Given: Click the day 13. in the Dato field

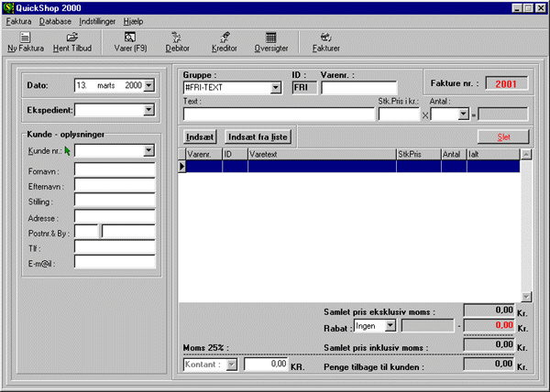Looking at the screenshot, I should (x=82, y=85).
